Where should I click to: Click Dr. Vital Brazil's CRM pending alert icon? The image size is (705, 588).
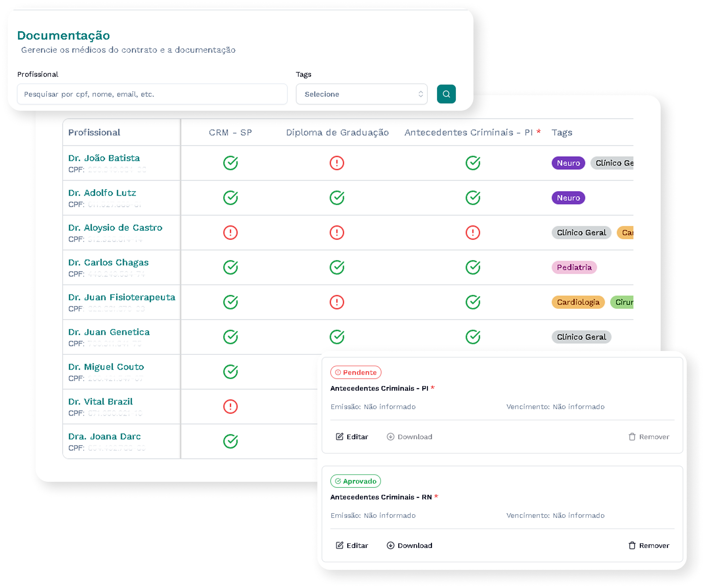[x=230, y=406]
